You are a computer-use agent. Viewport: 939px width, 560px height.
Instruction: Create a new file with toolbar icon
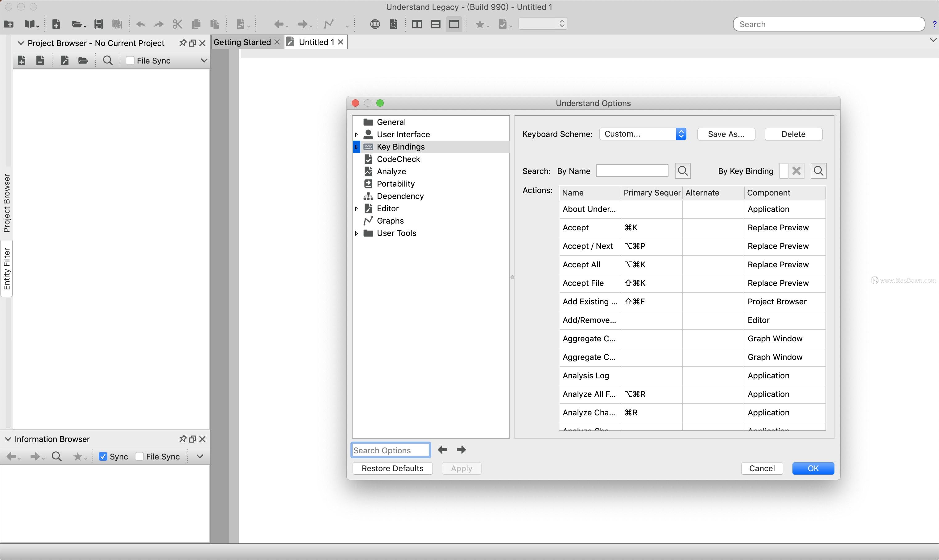point(56,25)
